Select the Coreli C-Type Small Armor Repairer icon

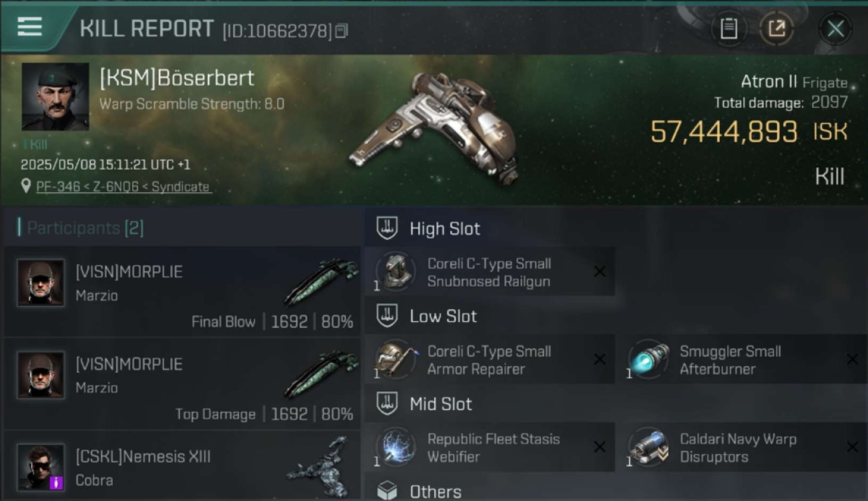tap(396, 359)
